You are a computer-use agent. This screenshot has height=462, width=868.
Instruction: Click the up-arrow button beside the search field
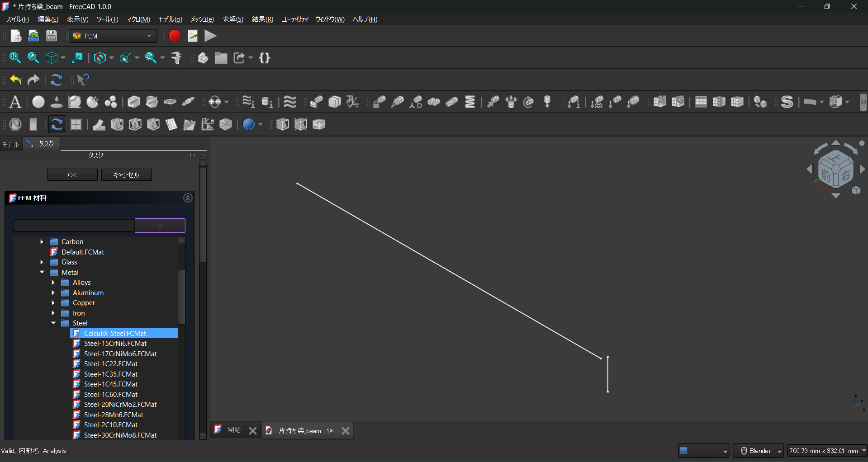160,226
